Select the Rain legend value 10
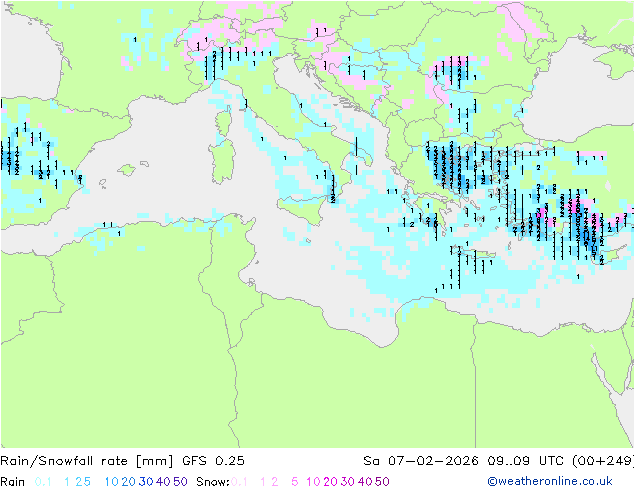 [x=112, y=482]
